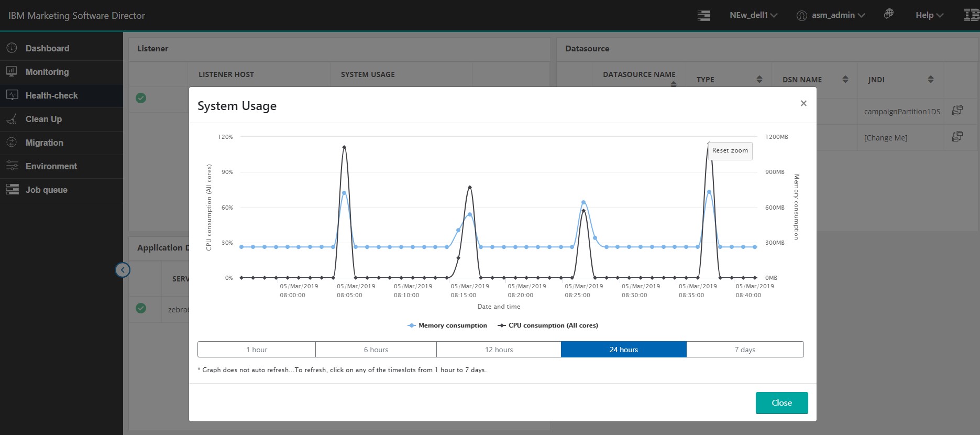Click the [Change Me] JNDI text
The image size is (980, 435).
pos(886,138)
